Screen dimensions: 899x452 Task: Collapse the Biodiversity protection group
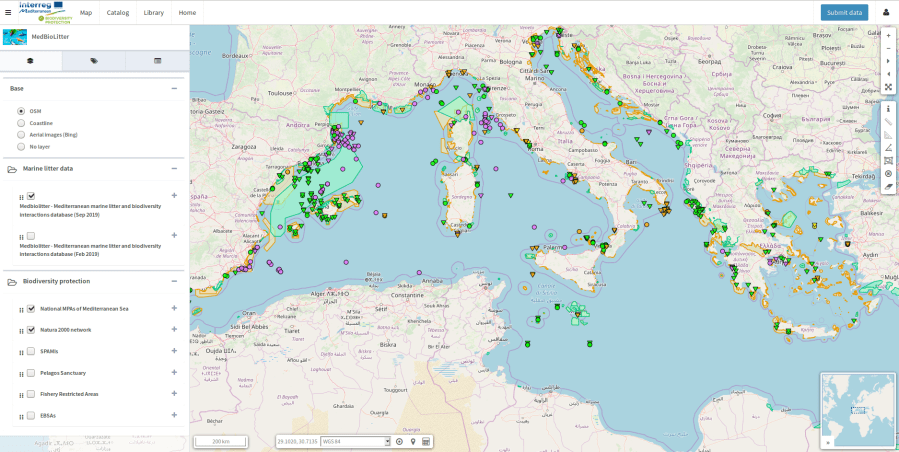(x=174, y=281)
